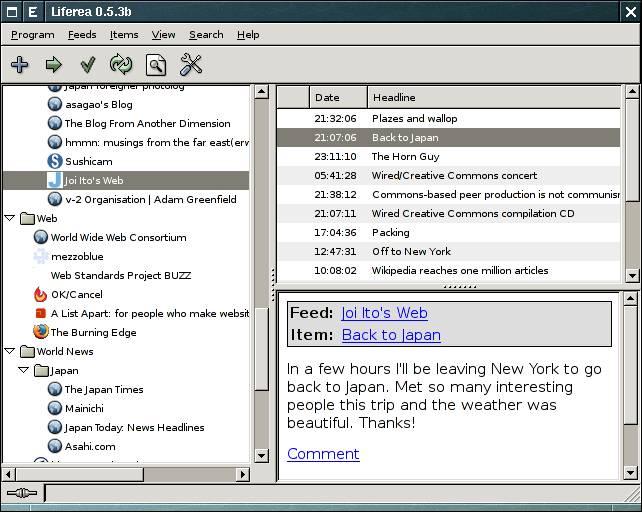This screenshot has width=642, height=512.
Task: Click item list scrollbar down arrow
Action: pos(632,275)
